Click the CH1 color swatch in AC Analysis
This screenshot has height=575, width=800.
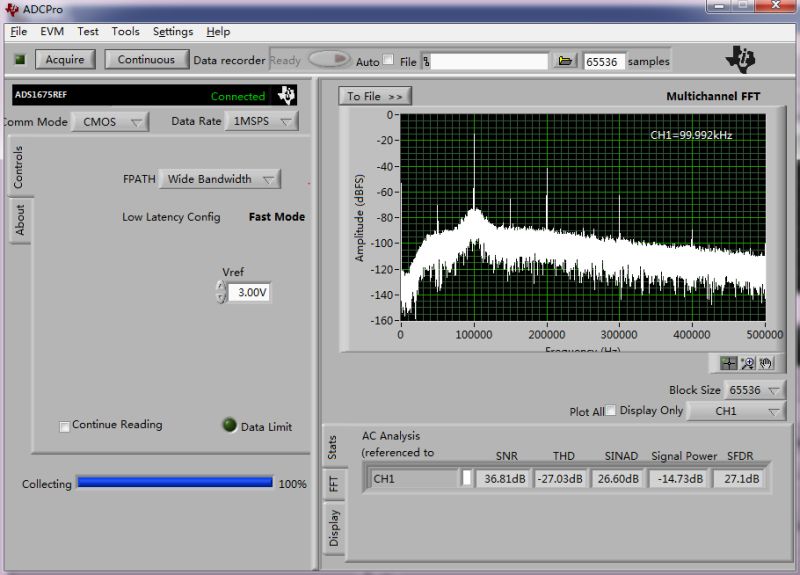(466, 478)
